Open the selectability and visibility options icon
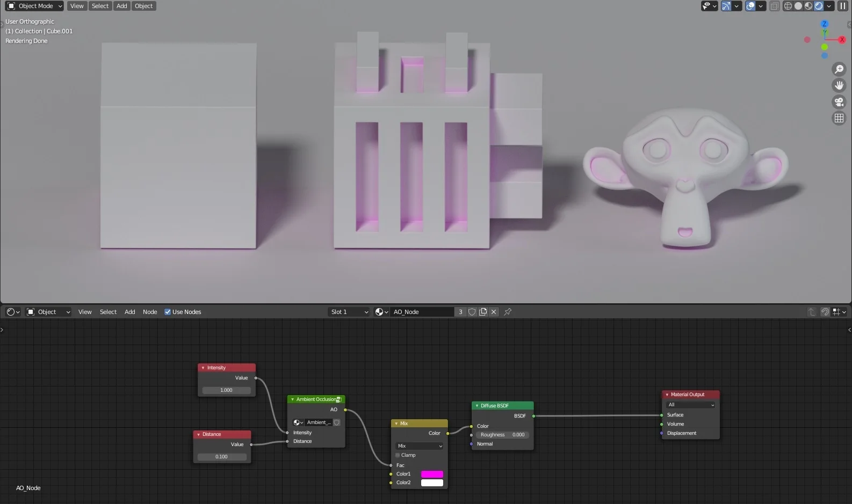This screenshot has width=852, height=504. [x=709, y=6]
